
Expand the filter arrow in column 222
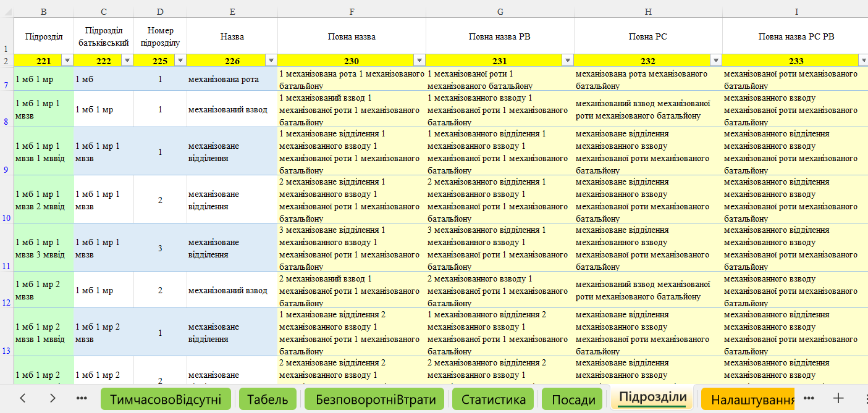coord(127,60)
